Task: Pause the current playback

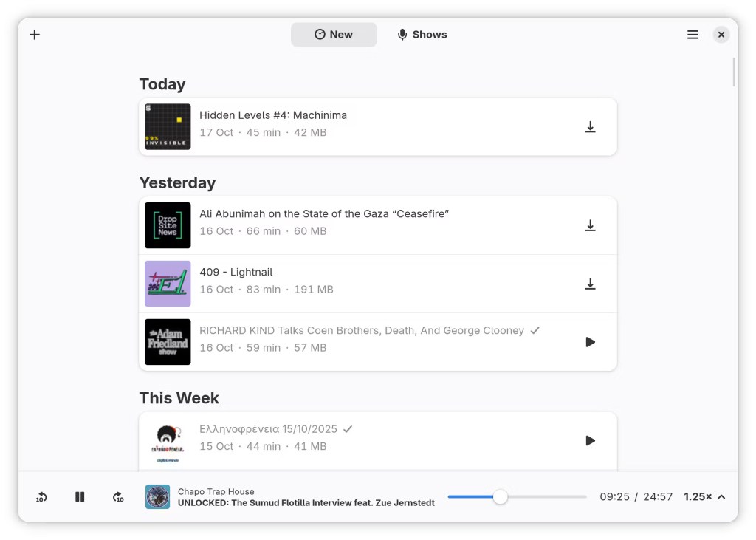Action: pos(80,497)
